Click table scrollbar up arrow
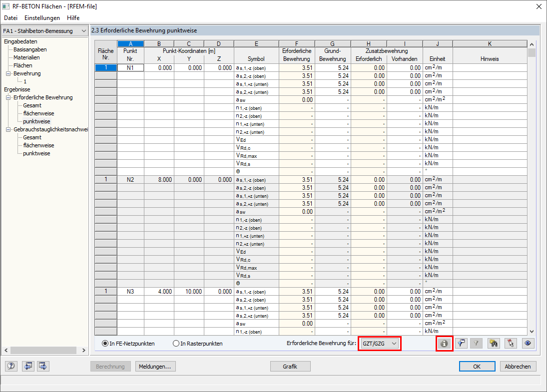 (x=532, y=44)
